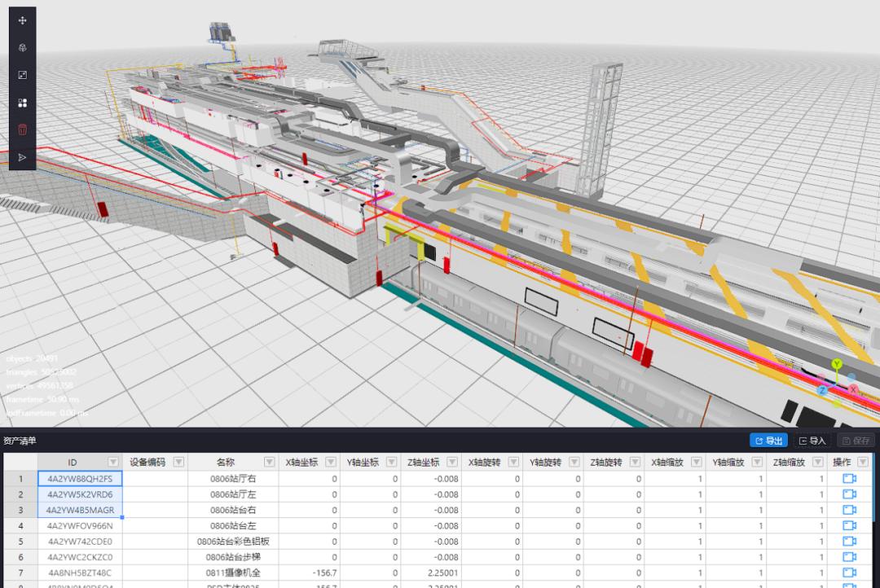This screenshot has width=880, height=588.
Task: Click the red delete (trash) icon
Action: [22, 129]
